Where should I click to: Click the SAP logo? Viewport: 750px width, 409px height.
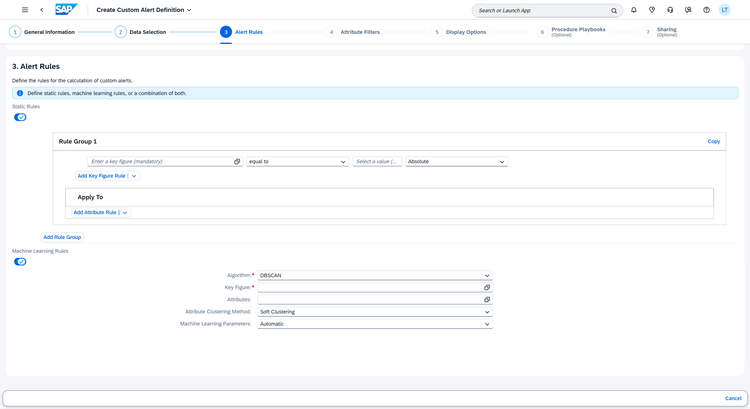click(x=66, y=10)
